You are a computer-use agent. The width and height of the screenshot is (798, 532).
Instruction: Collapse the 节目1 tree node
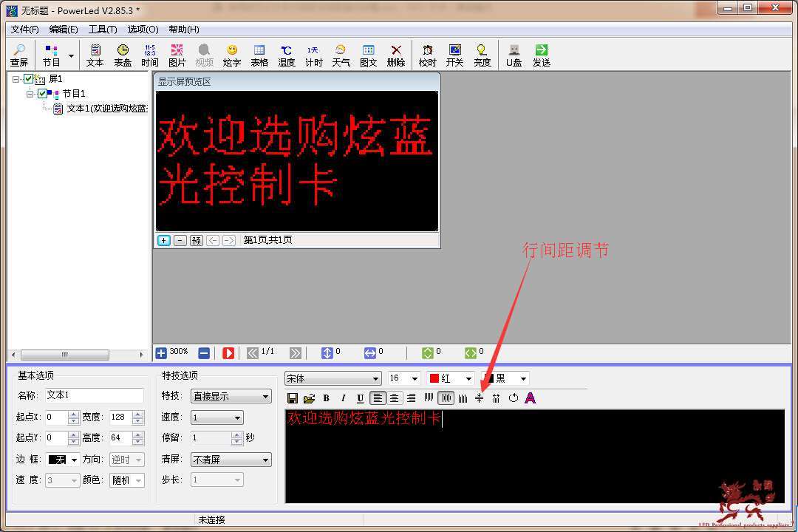point(30,94)
